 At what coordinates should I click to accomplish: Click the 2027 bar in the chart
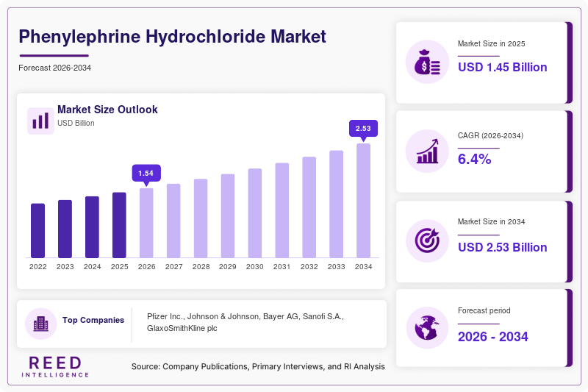pos(173,221)
